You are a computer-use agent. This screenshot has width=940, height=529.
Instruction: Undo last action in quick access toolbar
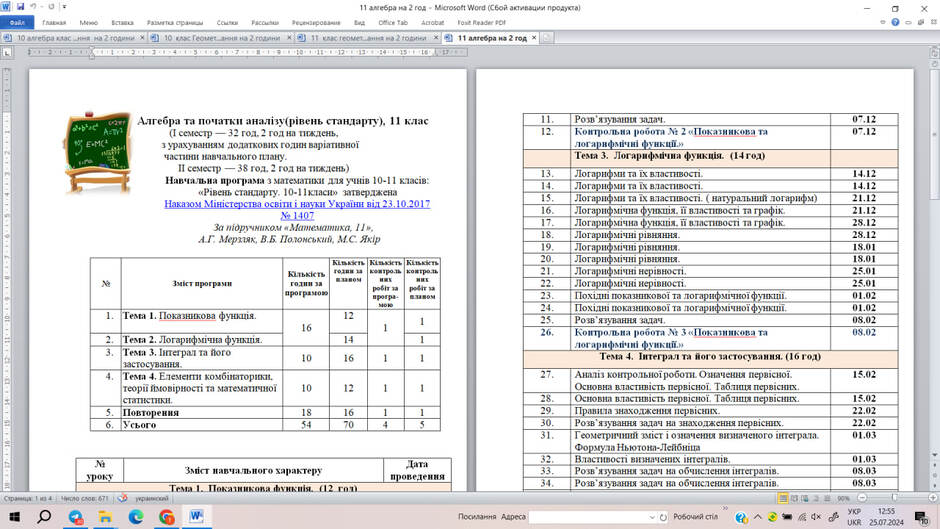tap(34, 7)
